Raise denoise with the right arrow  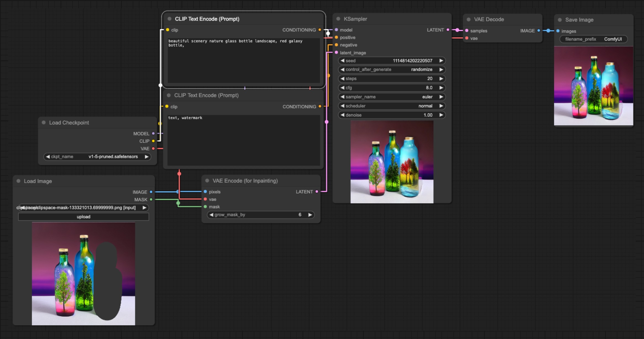coord(441,115)
